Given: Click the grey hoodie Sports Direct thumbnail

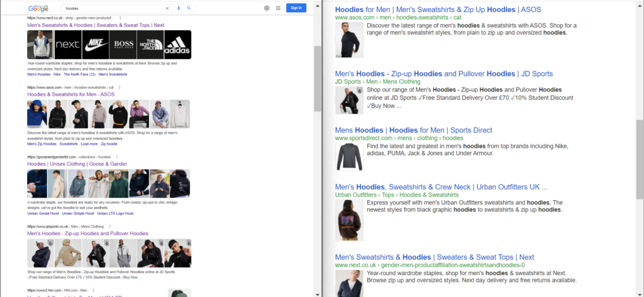Looking at the screenshot, I should pyautogui.click(x=349, y=157).
